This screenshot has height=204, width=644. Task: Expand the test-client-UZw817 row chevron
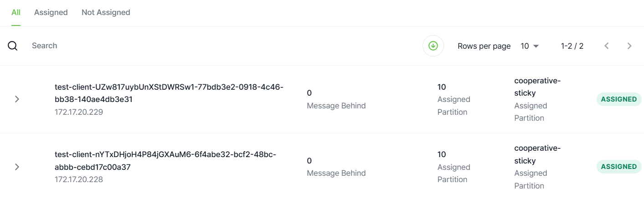pos(17,99)
